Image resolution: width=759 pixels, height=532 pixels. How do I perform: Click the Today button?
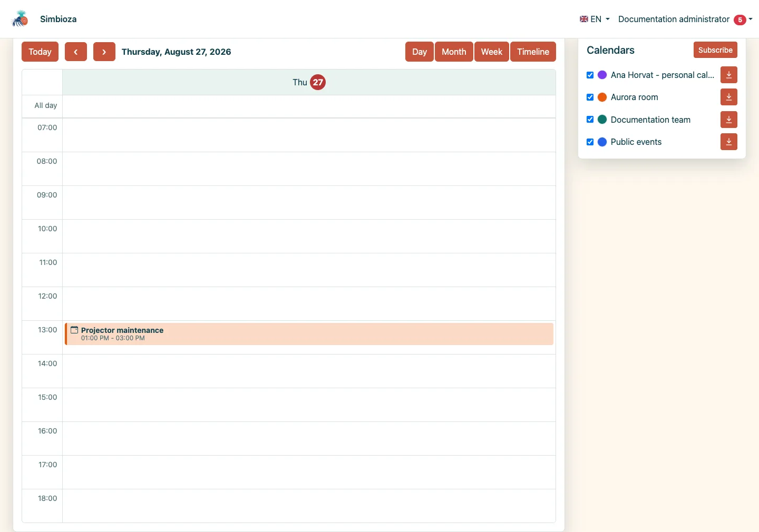click(40, 52)
